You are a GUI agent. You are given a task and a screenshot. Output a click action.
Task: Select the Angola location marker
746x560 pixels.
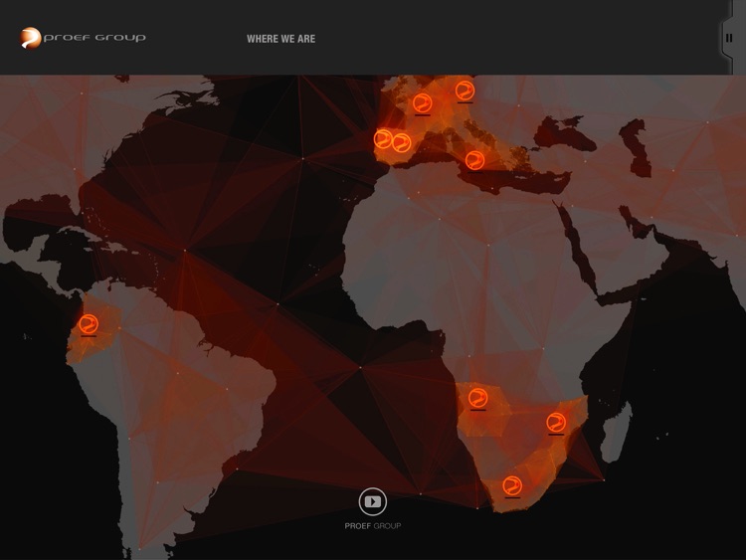point(477,398)
